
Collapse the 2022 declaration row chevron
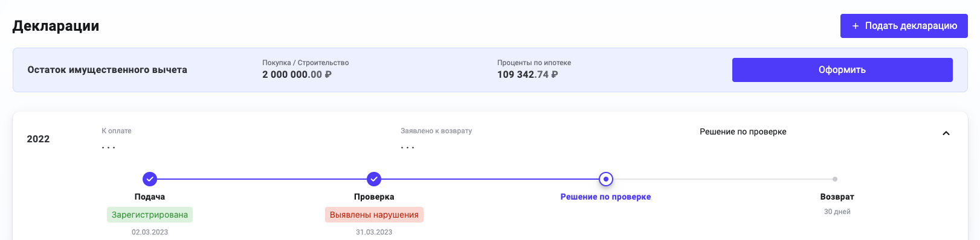946,133
